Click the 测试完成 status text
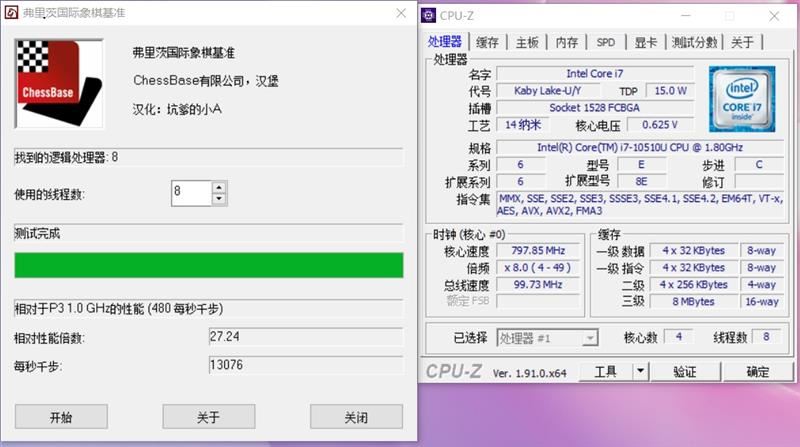The image size is (800, 447). (x=37, y=234)
